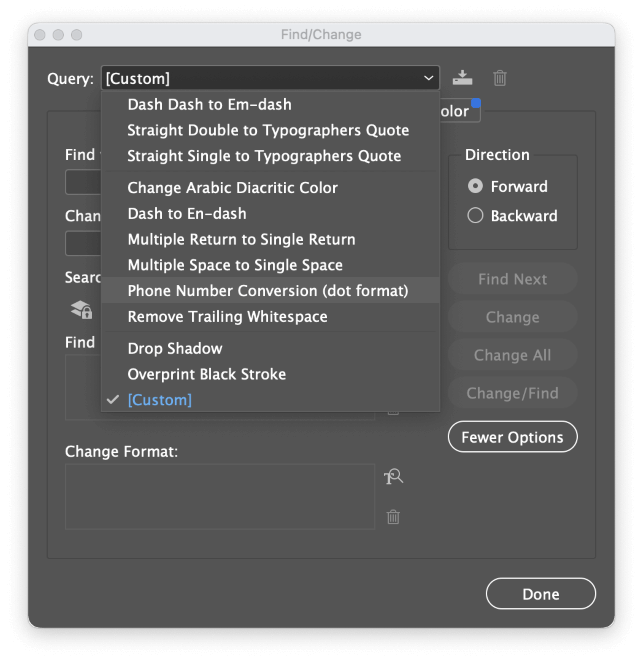The width and height of the screenshot is (643, 661).
Task: Click the Fewer Options button
Action: click(x=512, y=437)
